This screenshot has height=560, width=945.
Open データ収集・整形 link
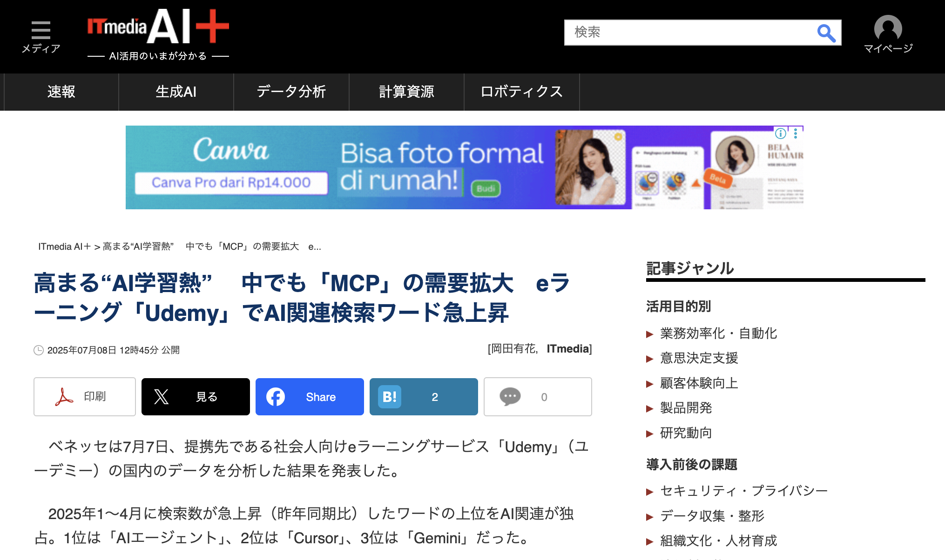(x=712, y=516)
